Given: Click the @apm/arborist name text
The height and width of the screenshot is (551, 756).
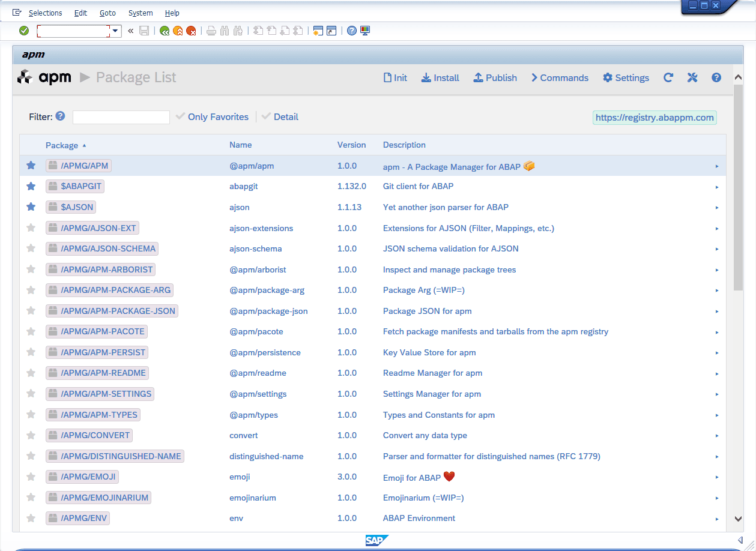Looking at the screenshot, I should [256, 269].
